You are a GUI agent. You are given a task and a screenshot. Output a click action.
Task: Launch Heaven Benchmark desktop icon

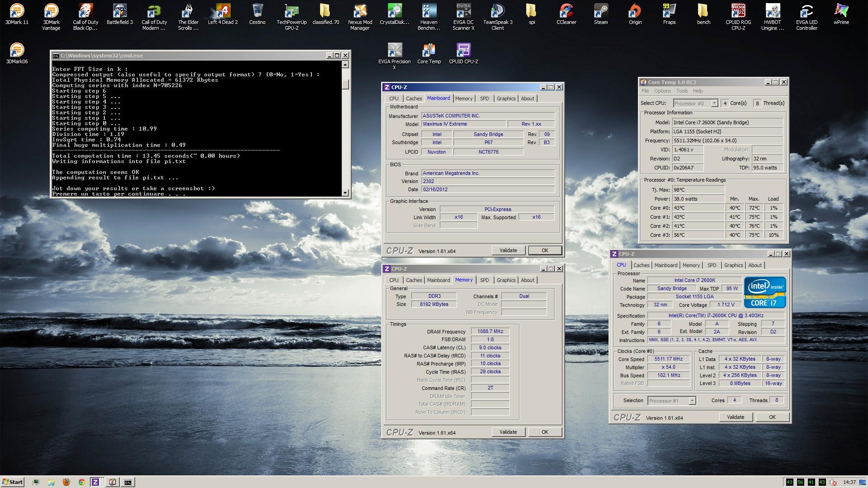click(x=429, y=17)
